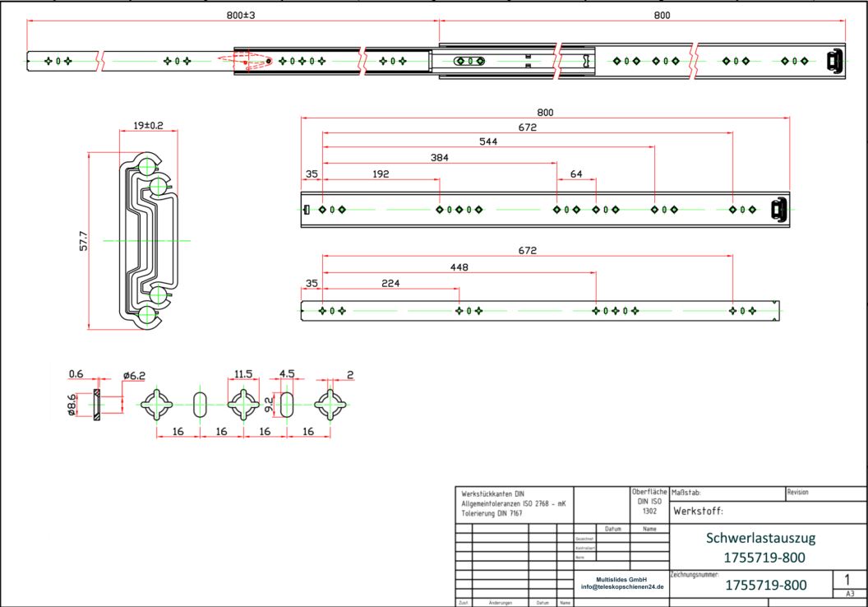Select the ø6.2 diameter label

click(133, 375)
